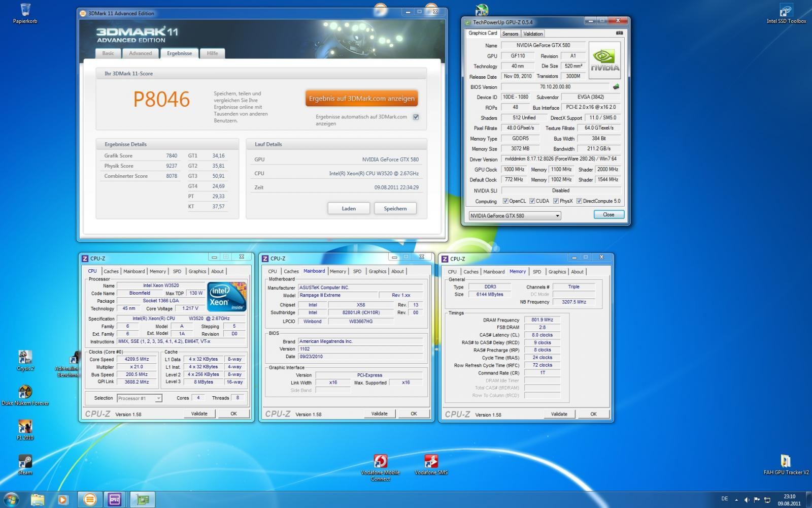Click Grafik Score 7840 row
This screenshot has height=508, width=812.
[141, 155]
